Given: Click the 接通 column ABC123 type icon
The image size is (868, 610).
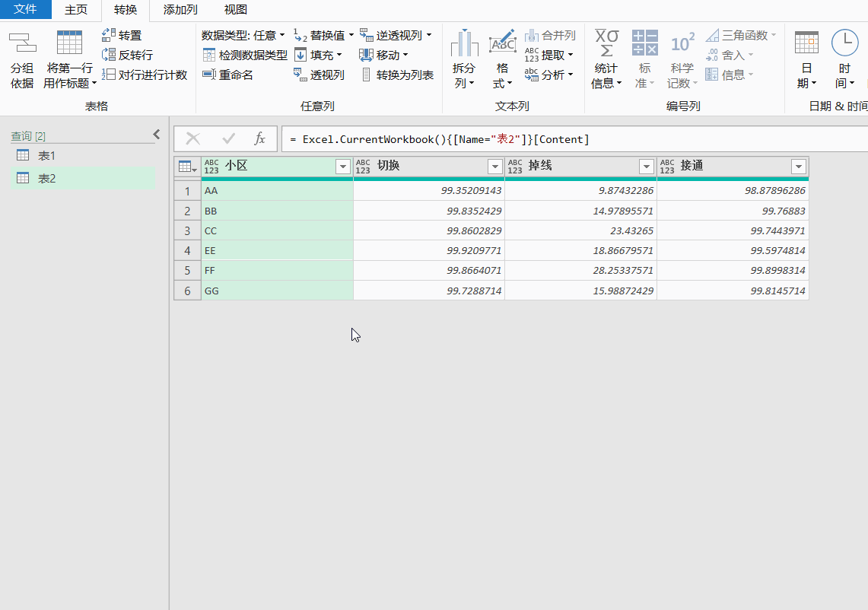Looking at the screenshot, I should click(x=667, y=167).
